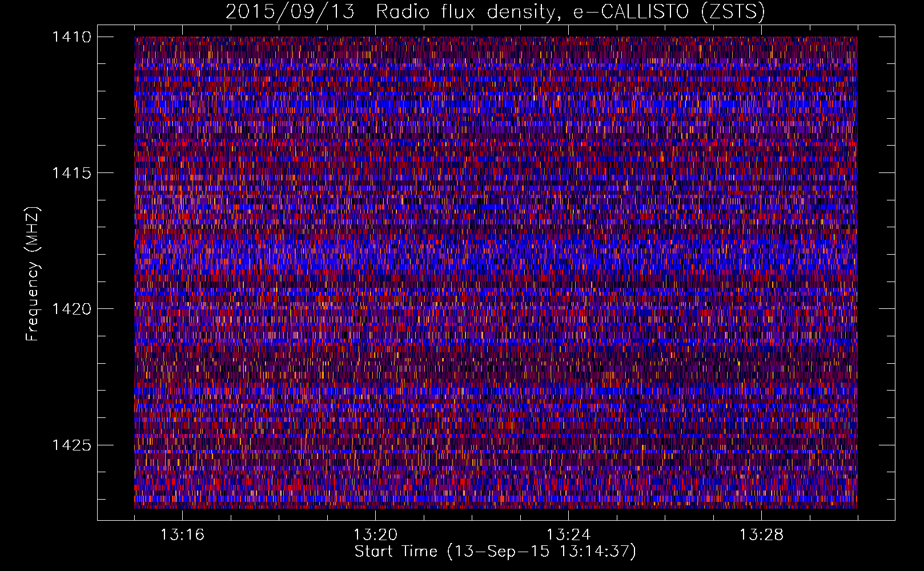Screen dimensions: 924x571
Task: Click the "Start Time (13-Sep-15 13:14:37)" label
Action: [495, 552]
